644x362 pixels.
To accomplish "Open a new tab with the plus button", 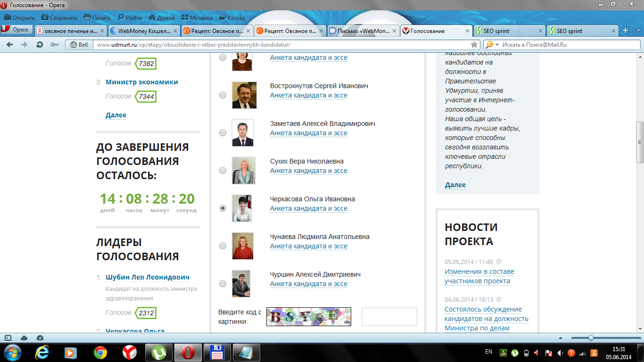I will pos(626,31).
